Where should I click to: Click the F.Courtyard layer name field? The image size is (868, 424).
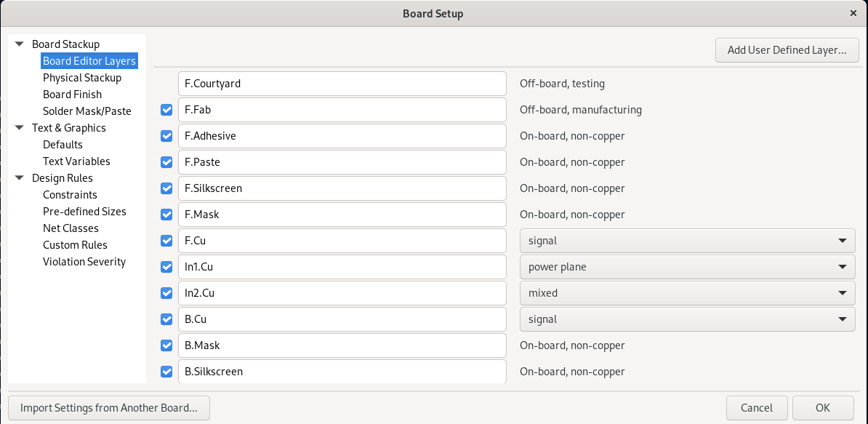tap(342, 84)
